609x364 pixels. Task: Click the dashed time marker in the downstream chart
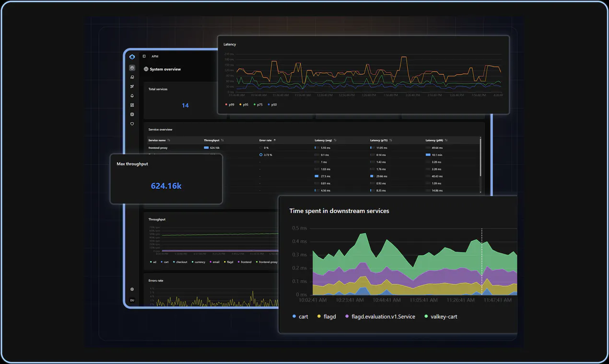point(482,261)
